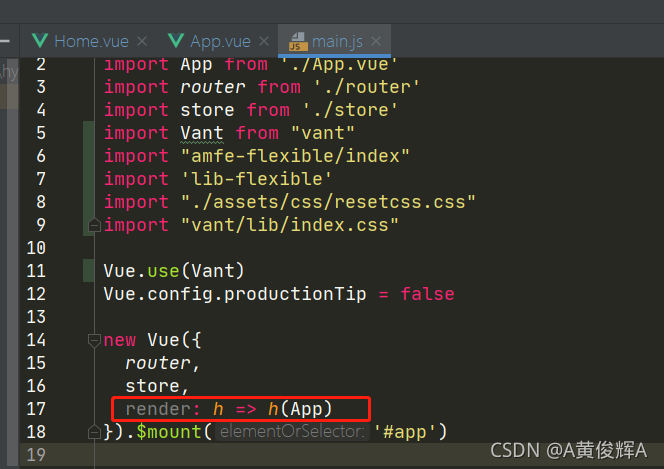This screenshot has height=469, width=664.
Task: Click the Vue icon on App.vue tab
Action: click(x=177, y=41)
